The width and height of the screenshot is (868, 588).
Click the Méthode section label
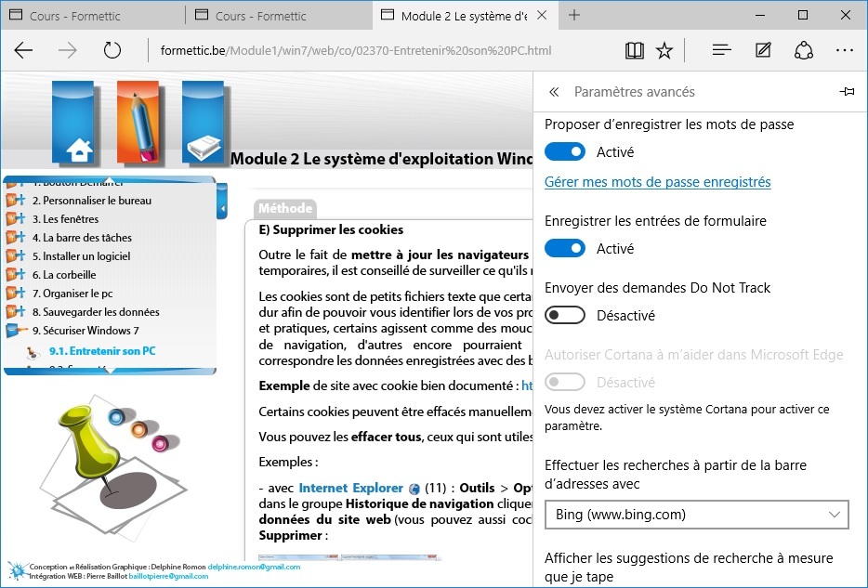[285, 208]
